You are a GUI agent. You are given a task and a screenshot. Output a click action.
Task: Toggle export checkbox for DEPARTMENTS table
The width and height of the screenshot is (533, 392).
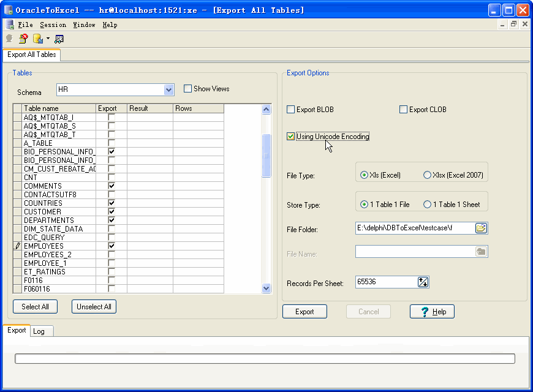click(112, 220)
